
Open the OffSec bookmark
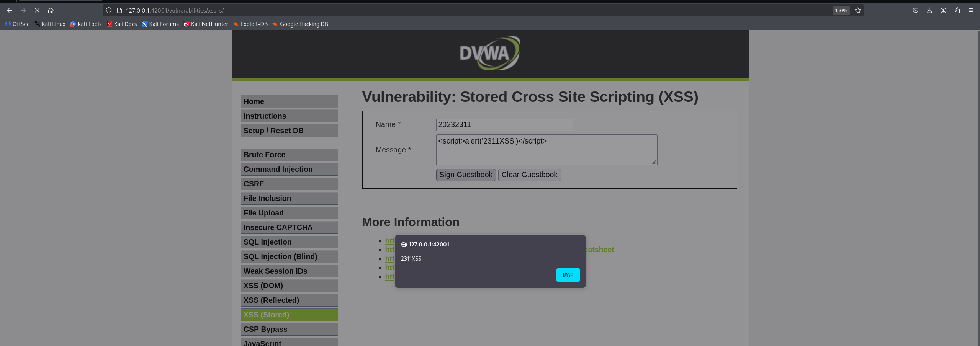[17, 24]
